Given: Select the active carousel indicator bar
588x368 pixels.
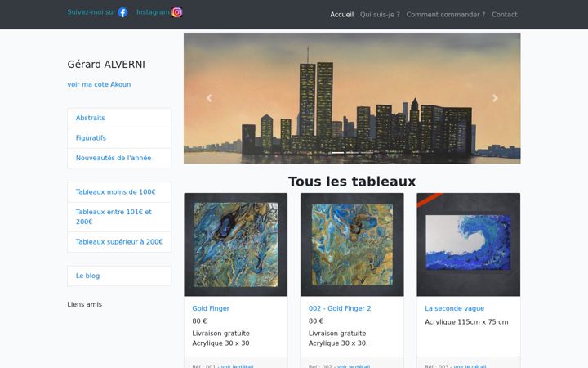Looking at the screenshot, I should click(337, 152).
